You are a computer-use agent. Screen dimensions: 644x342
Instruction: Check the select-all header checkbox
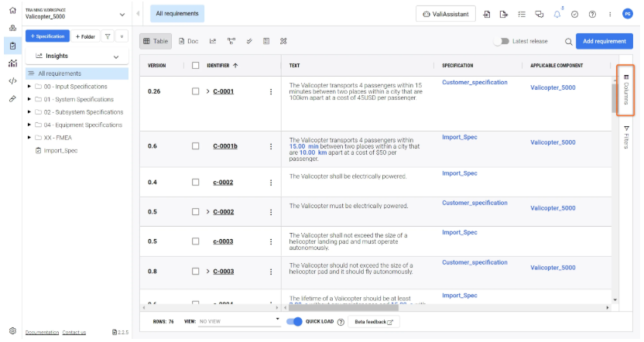(x=196, y=65)
